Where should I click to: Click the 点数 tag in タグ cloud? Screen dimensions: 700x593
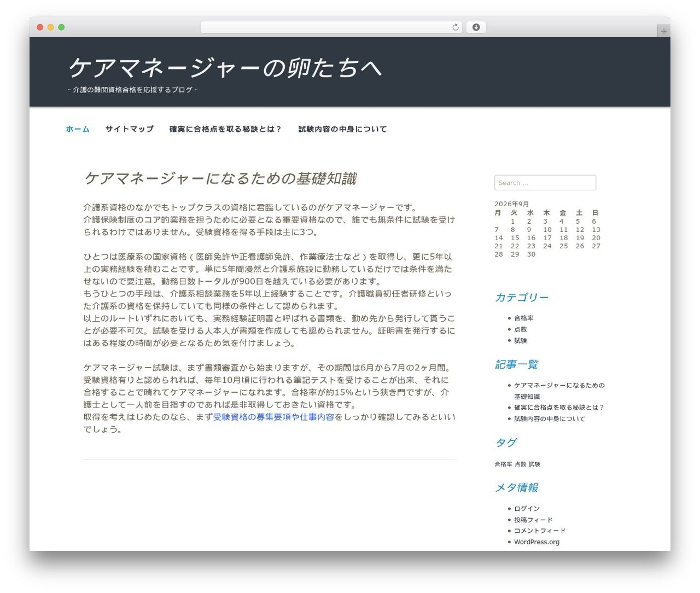click(x=520, y=464)
